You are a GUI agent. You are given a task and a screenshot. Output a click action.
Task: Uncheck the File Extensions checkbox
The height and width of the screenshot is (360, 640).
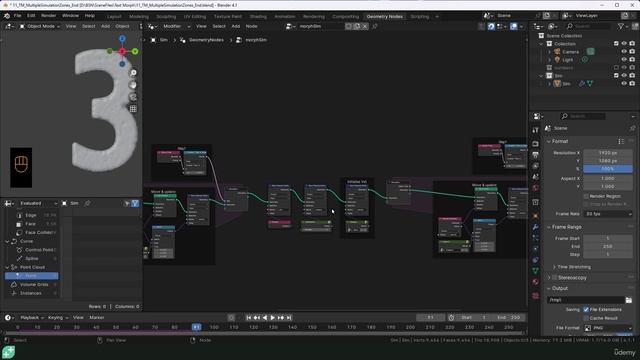[x=586, y=310]
